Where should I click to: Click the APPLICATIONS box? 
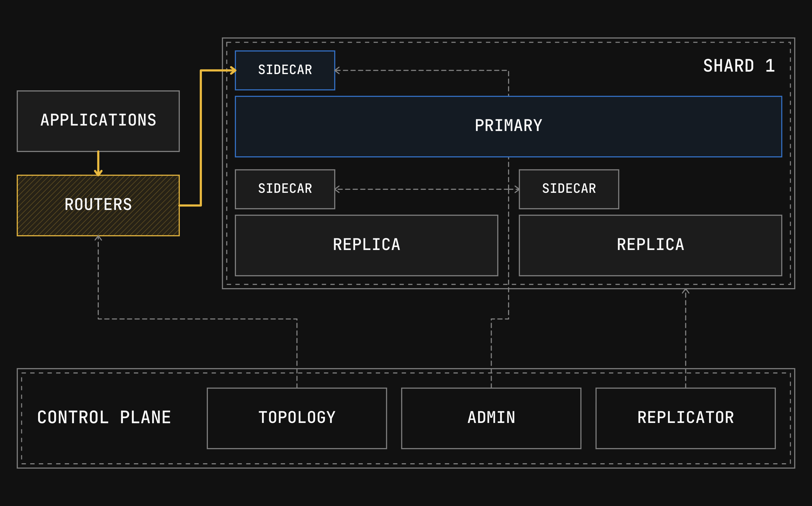pos(98,121)
